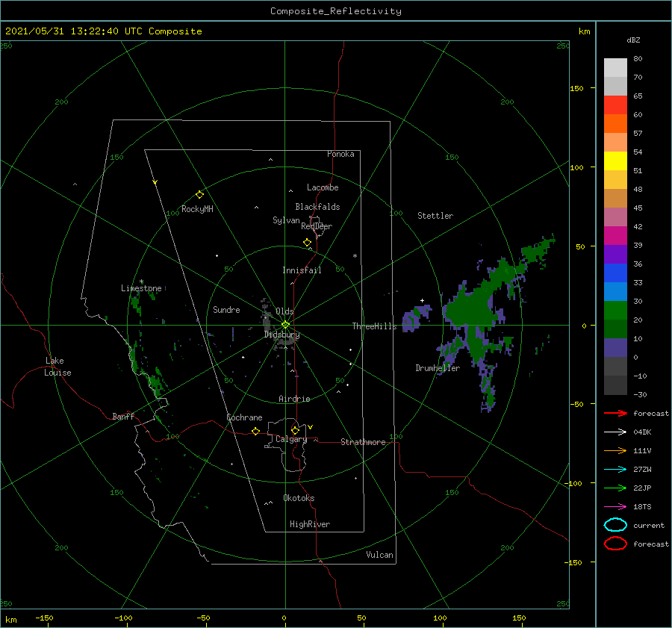Click the Limestone label
672x628 pixels.
[141, 288]
